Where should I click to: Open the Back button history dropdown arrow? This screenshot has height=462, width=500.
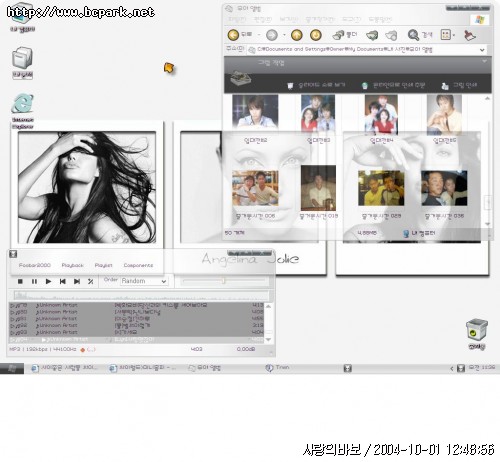point(259,35)
